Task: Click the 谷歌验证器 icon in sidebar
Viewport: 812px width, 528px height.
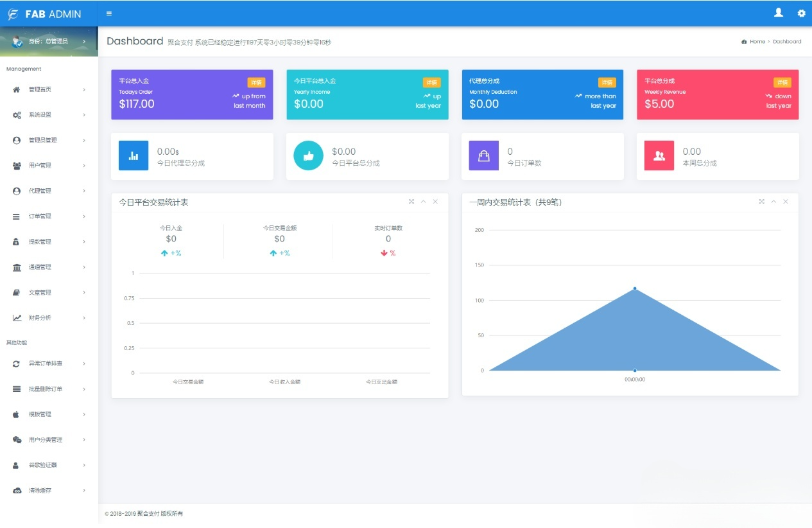Action: click(x=15, y=464)
